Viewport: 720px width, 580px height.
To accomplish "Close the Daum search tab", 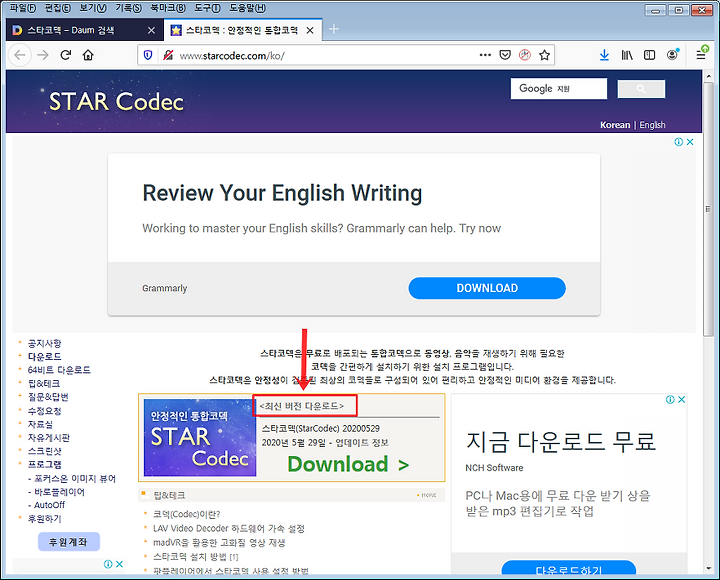I will pos(151,30).
